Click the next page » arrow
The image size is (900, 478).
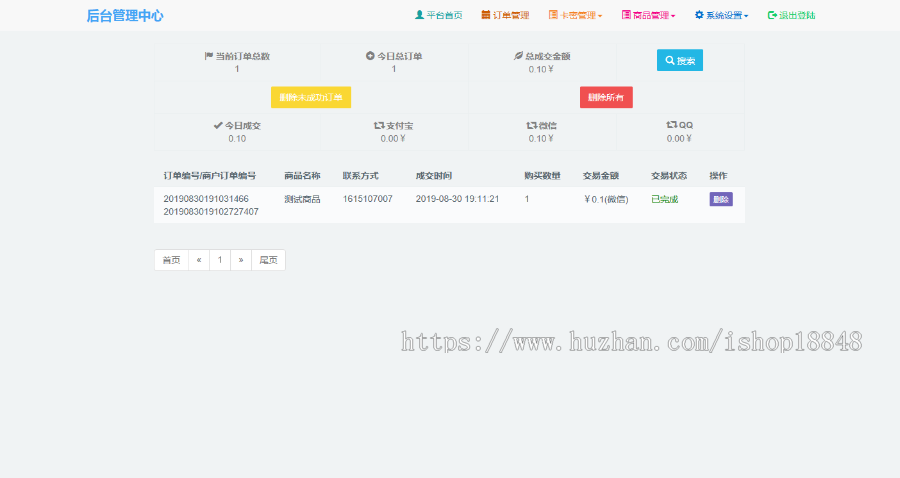241,260
